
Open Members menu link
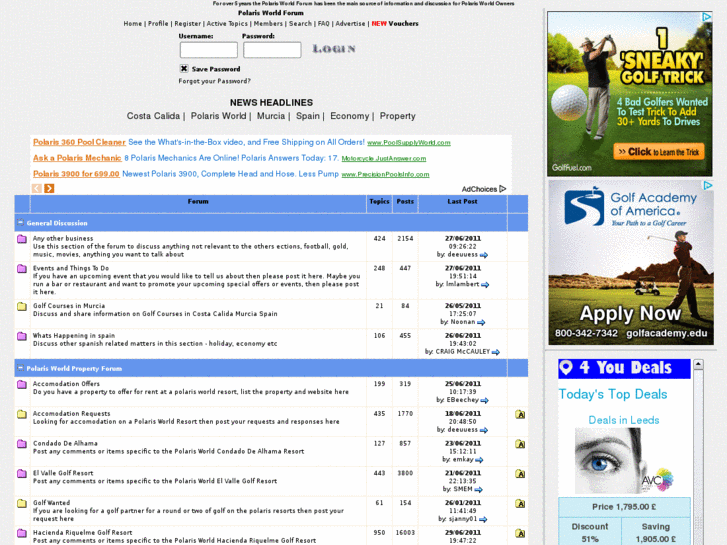(268, 24)
